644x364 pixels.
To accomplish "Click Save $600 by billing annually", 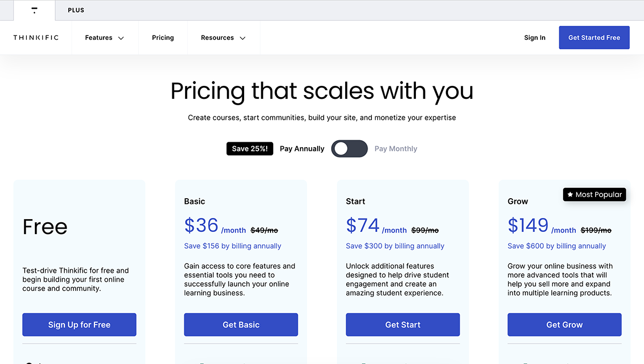I will pos(556,245).
